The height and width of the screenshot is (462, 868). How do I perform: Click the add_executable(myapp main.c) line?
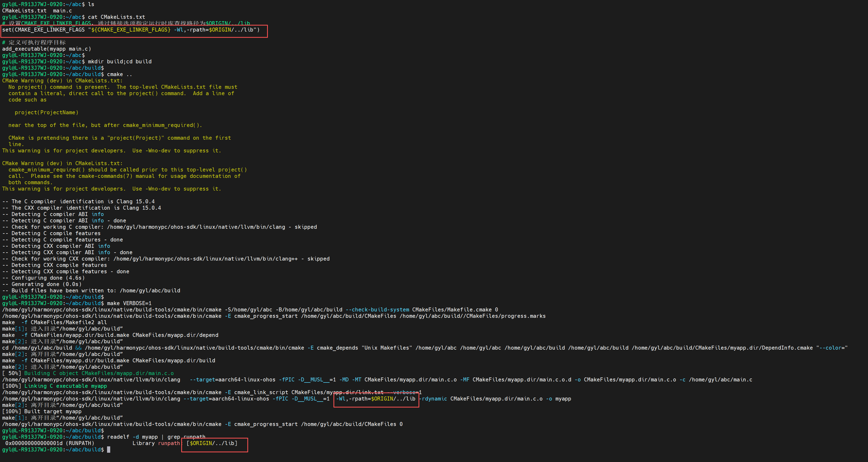coord(47,49)
